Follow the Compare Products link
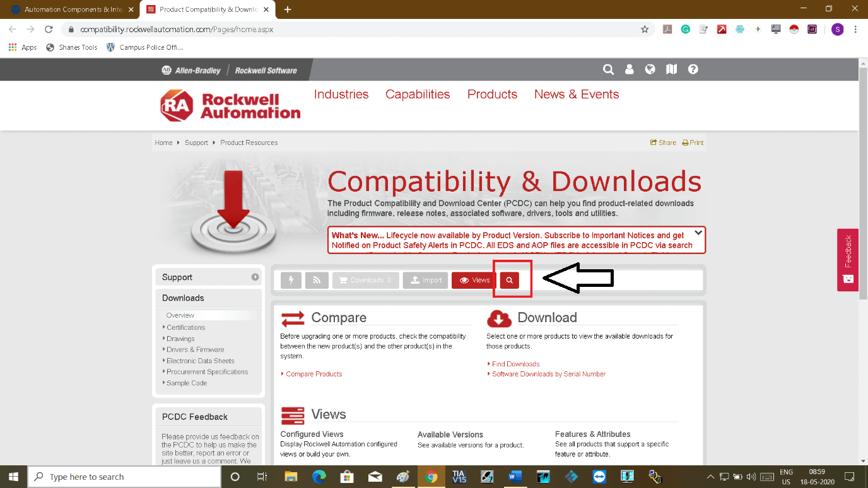This screenshot has width=868, height=488. point(314,374)
